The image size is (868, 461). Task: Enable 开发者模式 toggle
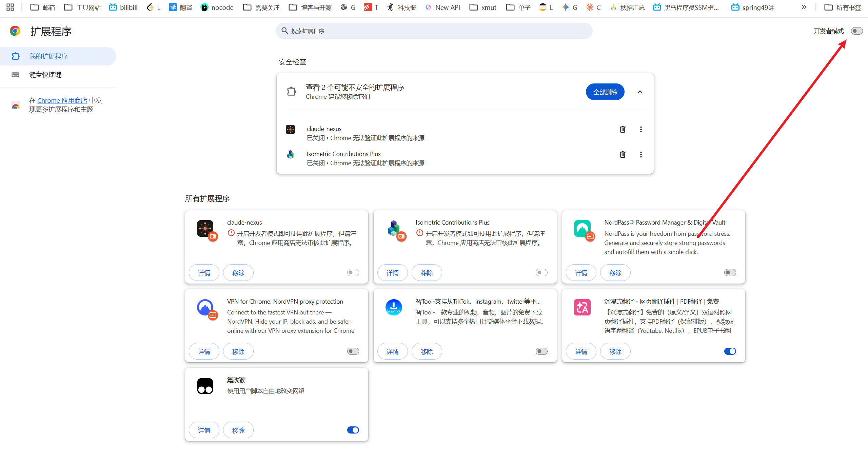pyautogui.click(x=856, y=31)
